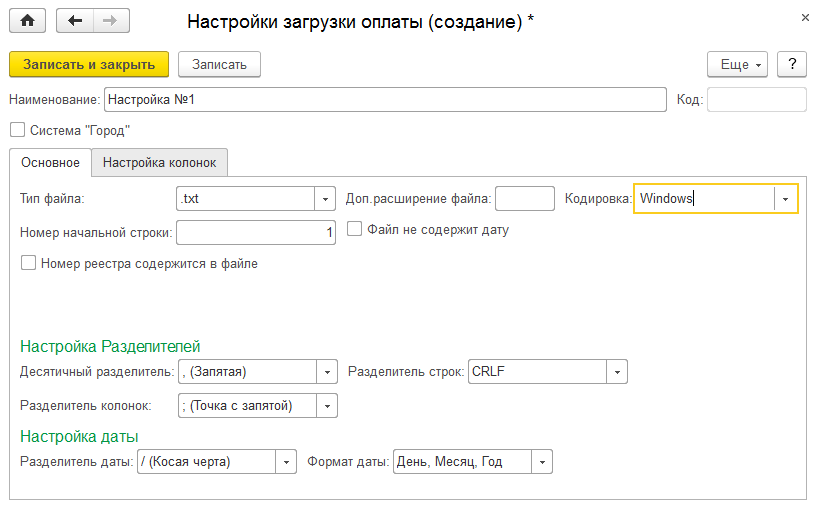Expand Десятичный разделитель dropdown list
The height and width of the screenshot is (513, 820).
pos(327,372)
